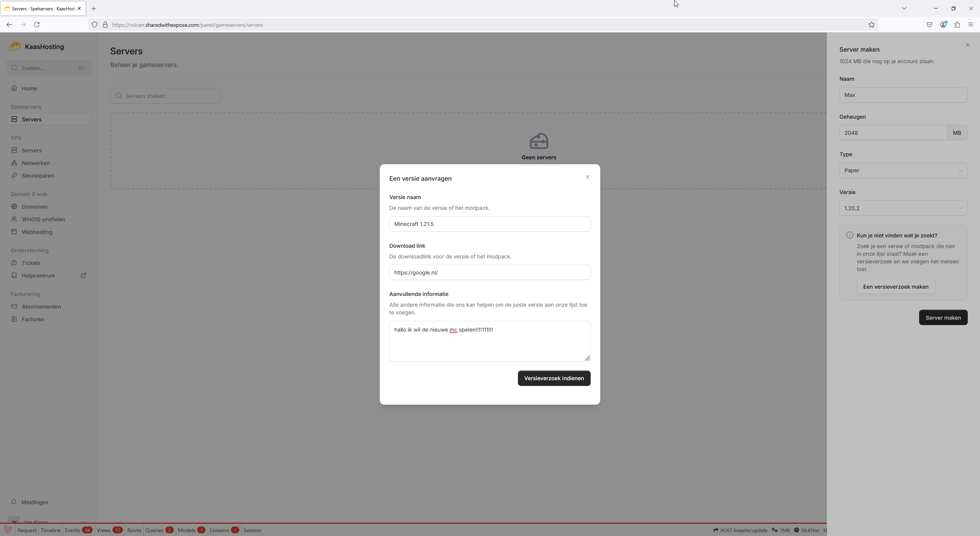Click the textarea resize handle
980x536 pixels.
pyautogui.click(x=587, y=358)
